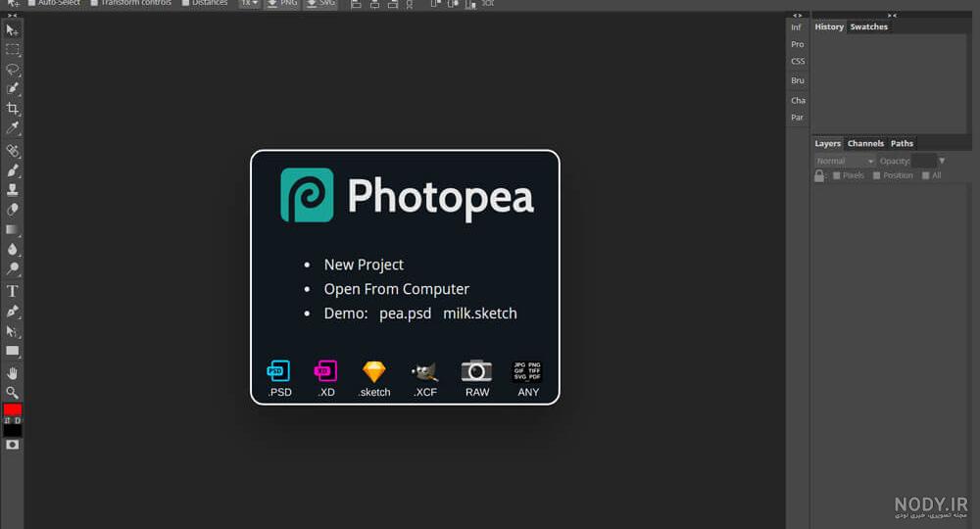This screenshot has width=980, height=529.
Task: Click the black background color swatch
Action: point(13,430)
